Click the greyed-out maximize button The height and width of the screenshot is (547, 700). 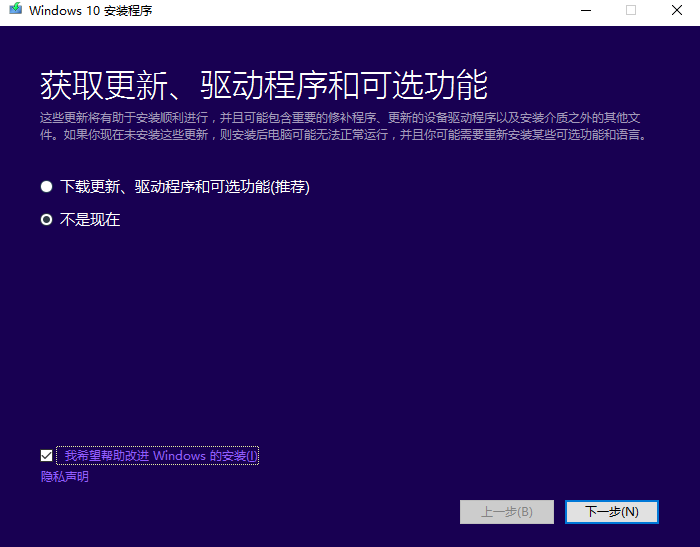pyautogui.click(x=630, y=11)
